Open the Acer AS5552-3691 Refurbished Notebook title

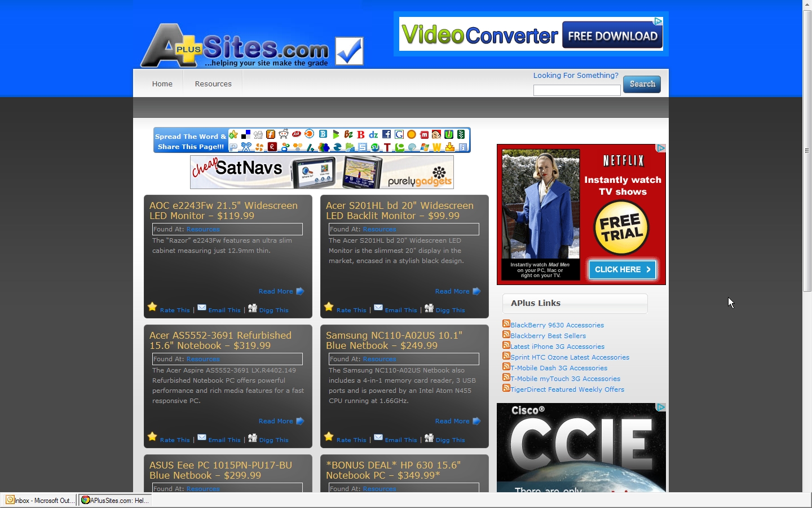[x=220, y=340]
